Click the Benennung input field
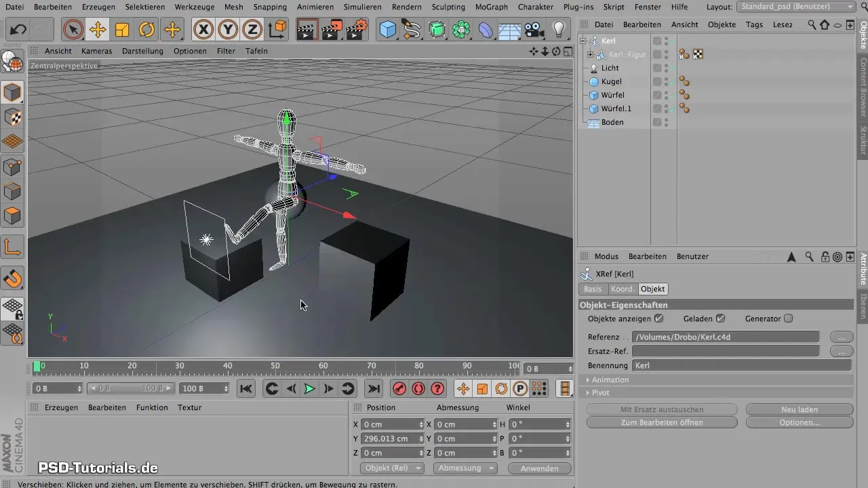868x488 pixels. 741,365
